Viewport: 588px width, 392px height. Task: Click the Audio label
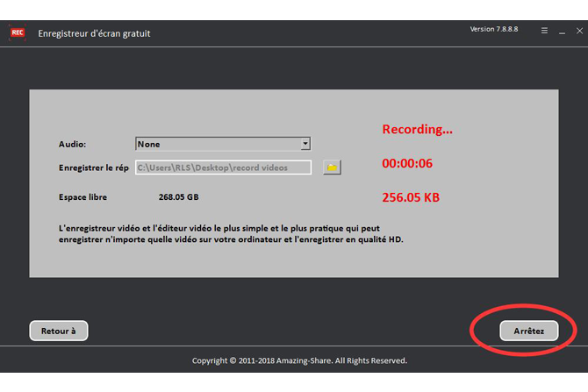coord(73,144)
